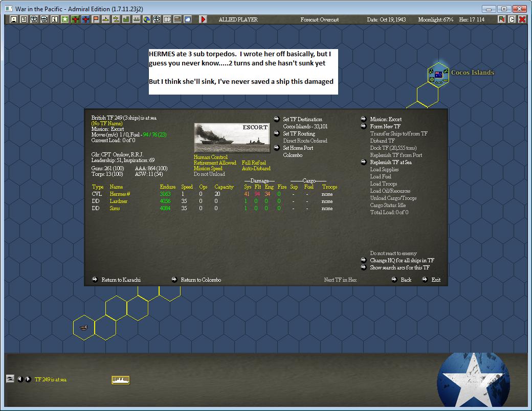This screenshot has height=411, width=532.
Task: Click Set TF Destination
Action: click(x=303, y=119)
